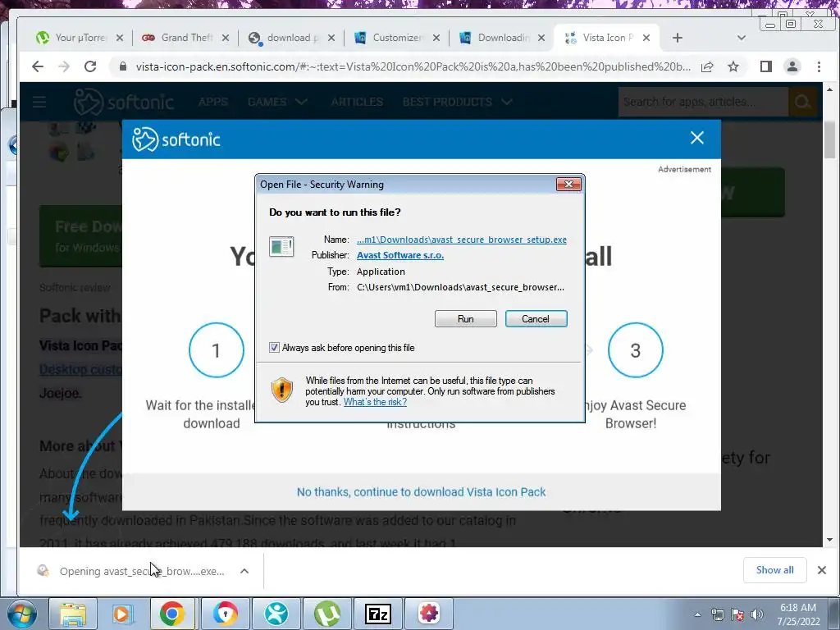Open 7-Zip from taskbar
The width and height of the screenshot is (840, 630).
(x=377, y=614)
